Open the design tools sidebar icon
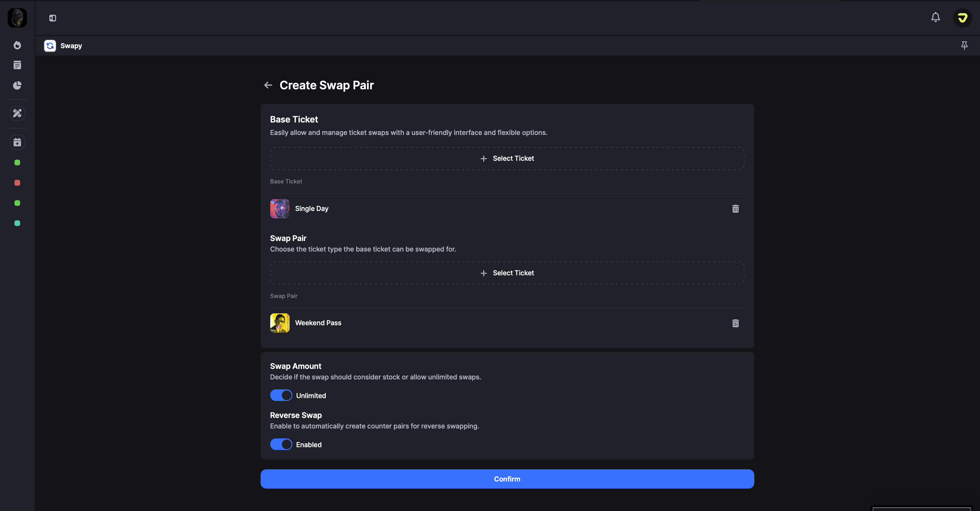980x511 pixels. 17,113
